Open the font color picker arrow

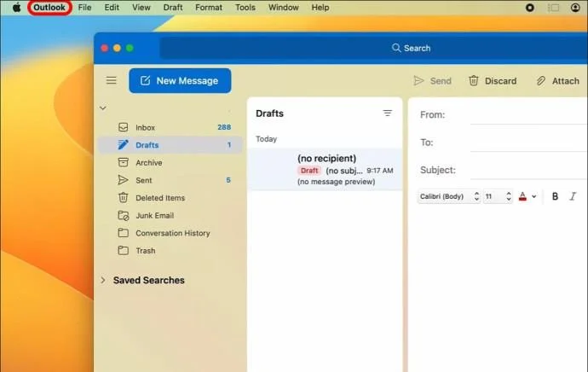pos(534,197)
